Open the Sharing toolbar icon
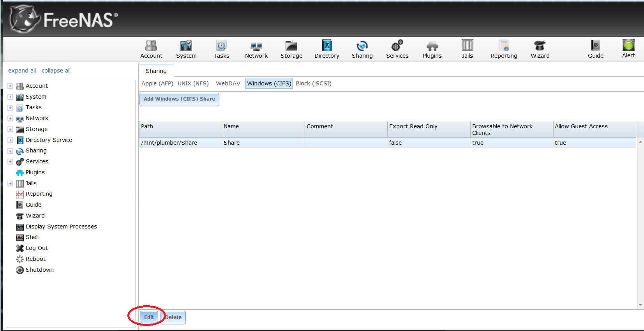This screenshot has width=644, height=331. 362,46
